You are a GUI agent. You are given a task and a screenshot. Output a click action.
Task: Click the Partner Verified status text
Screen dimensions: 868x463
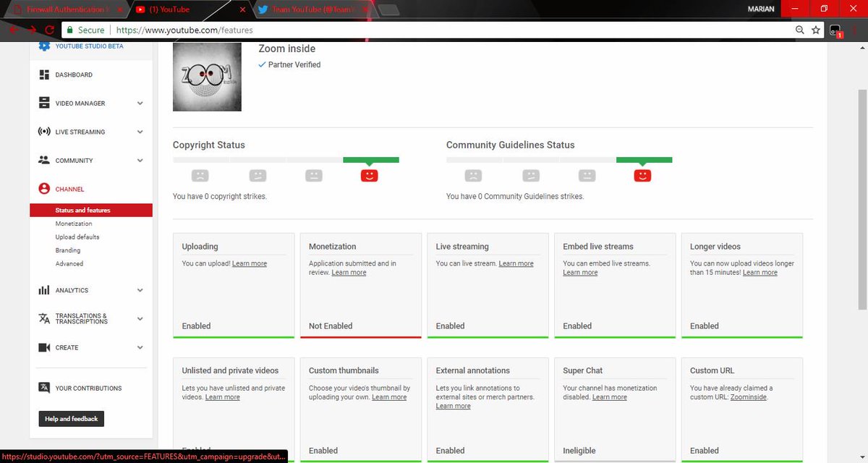[294, 65]
